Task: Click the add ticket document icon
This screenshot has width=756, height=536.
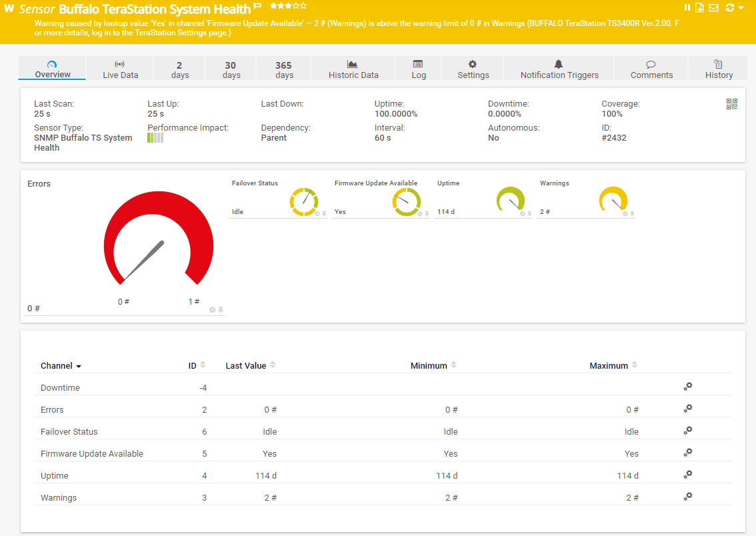Action: [x=699, y=7]
